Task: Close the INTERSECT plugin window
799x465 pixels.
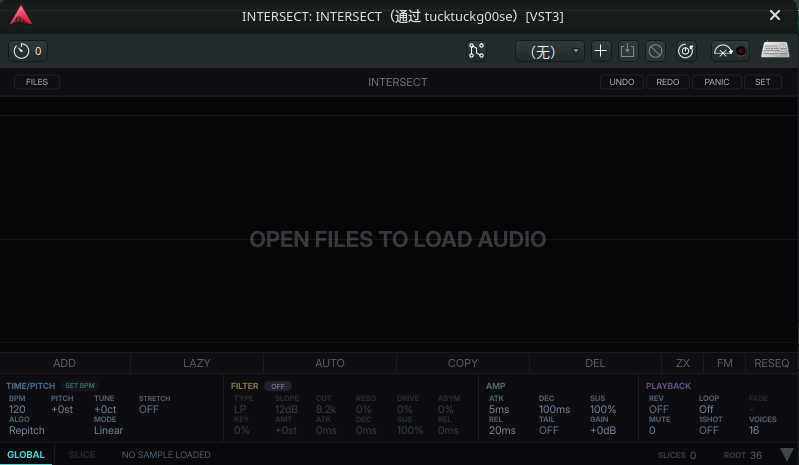Action: pyautogui.click(x=775, y=15)
